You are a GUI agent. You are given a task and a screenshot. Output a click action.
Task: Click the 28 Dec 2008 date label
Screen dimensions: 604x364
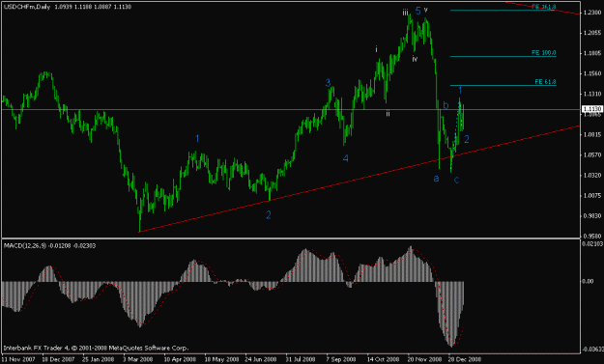click(465, 359)
